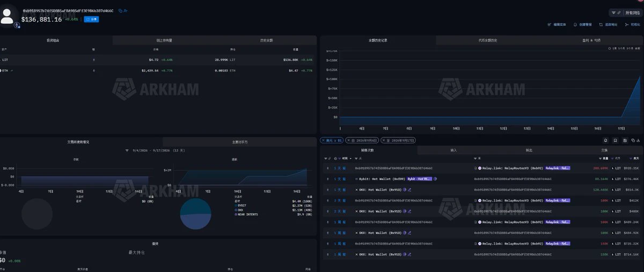The width and height of the screenshot is (644, 272).
Task: Click the pie icon beside Bybit tag
Action: (435, 178)
